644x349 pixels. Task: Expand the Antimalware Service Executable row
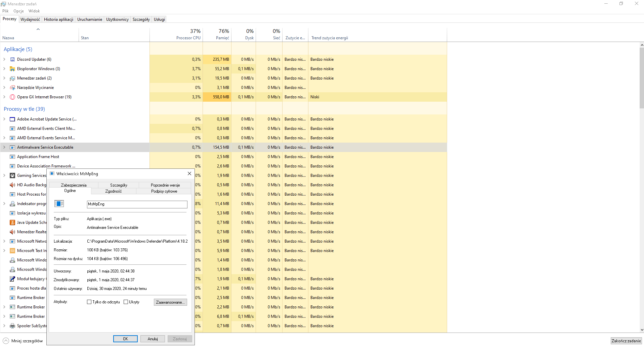coord(4,147)
